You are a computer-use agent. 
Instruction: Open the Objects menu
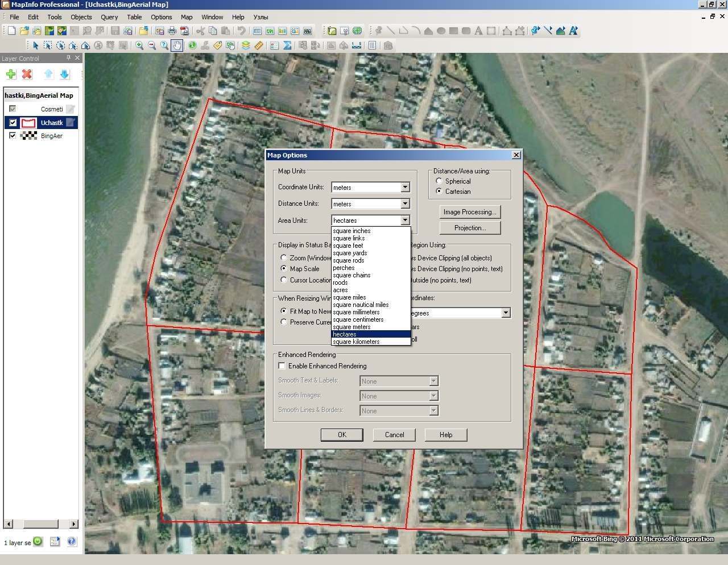(81, 17)
